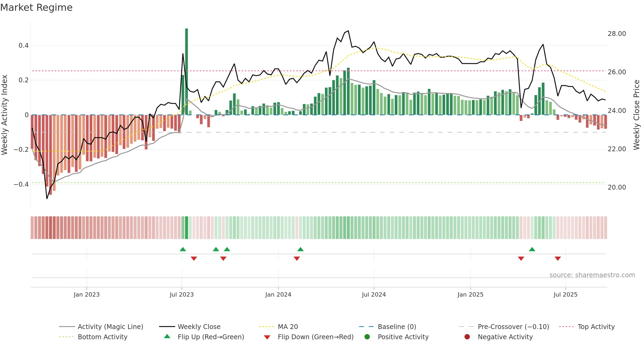The width and height of the screenshot is (644, 362).
Task: Click the dark red Negative Activity circle icon
Action: (x=467, y=337)
